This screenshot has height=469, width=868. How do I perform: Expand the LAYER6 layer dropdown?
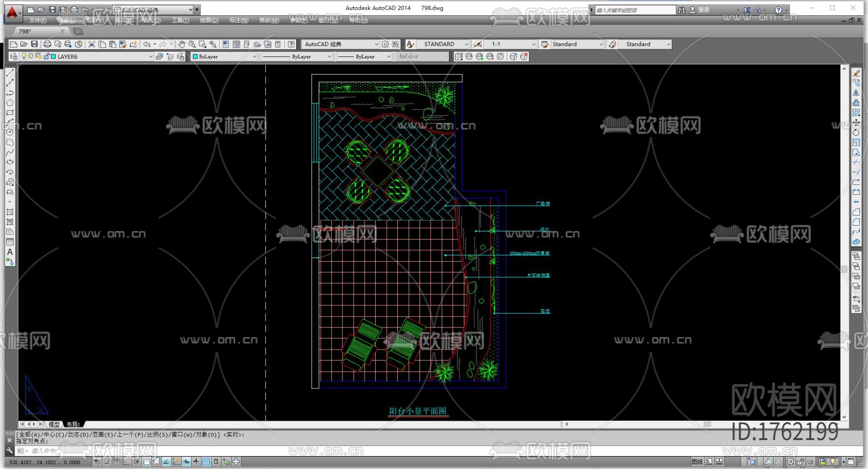click(150, 57)
